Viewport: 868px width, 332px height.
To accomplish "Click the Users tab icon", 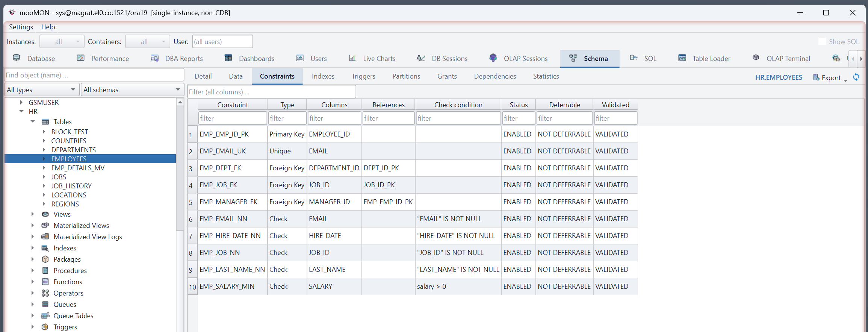I will tap(300, 58).
